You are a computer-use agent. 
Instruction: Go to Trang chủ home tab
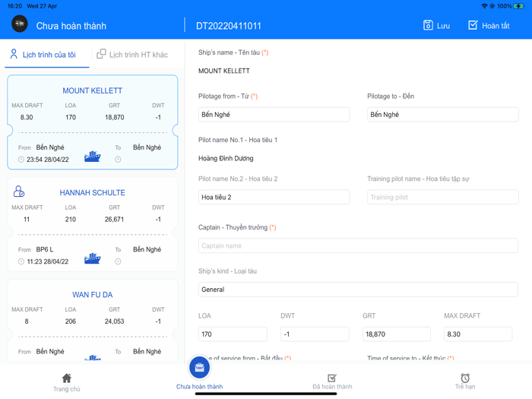click(x=67, y=382)
